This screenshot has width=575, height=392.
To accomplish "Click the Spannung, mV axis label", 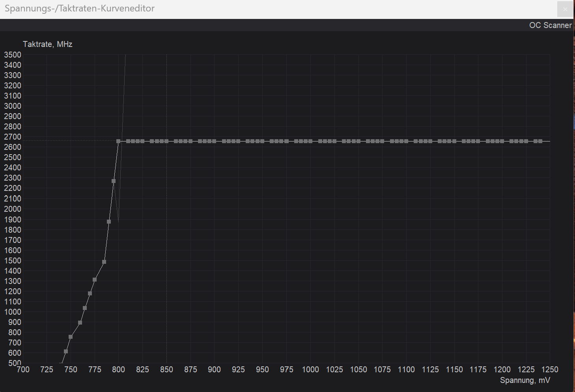I will (x=525, y=380).
